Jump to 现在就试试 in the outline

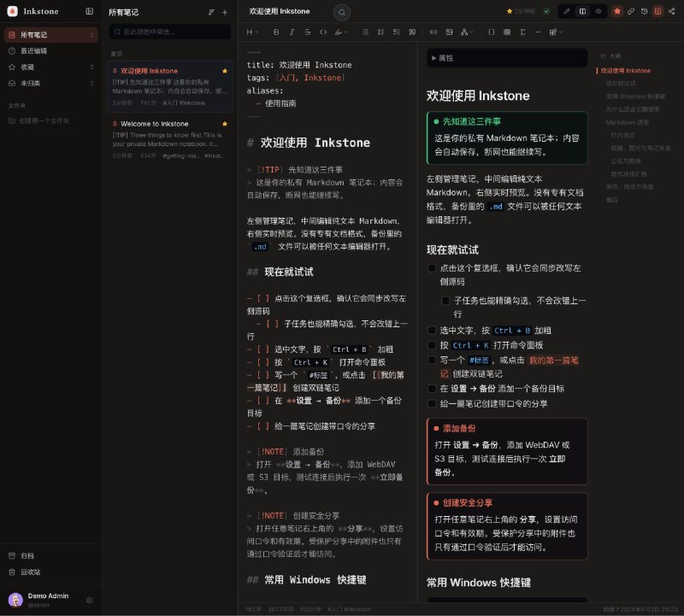tap(621, 83)
